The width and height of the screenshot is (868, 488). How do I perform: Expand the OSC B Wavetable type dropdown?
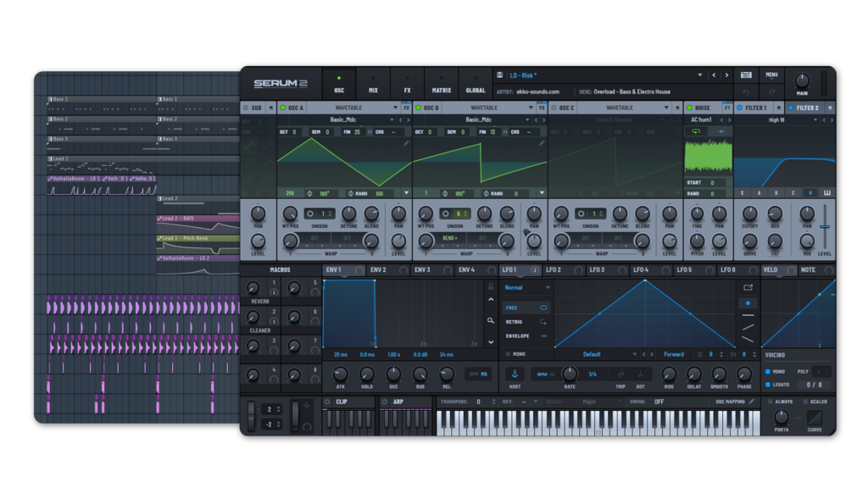coord(531,108)
